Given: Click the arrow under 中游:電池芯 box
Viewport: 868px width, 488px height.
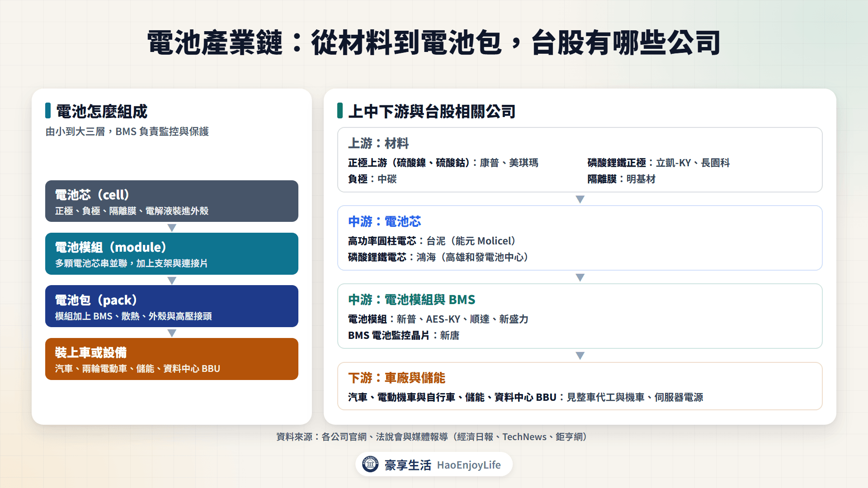Looking at the screenshot, I should (580, 277).
